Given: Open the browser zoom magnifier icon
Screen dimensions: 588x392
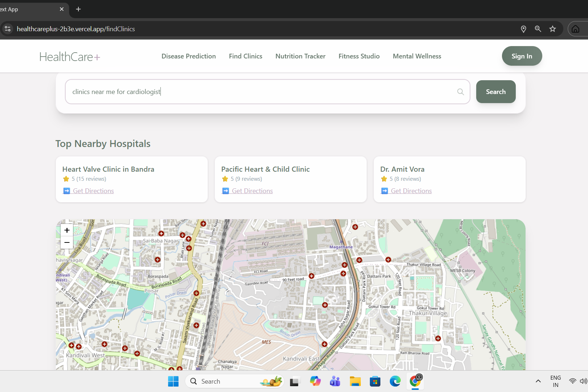Looking at the screenshot, I should pos(538,29).
